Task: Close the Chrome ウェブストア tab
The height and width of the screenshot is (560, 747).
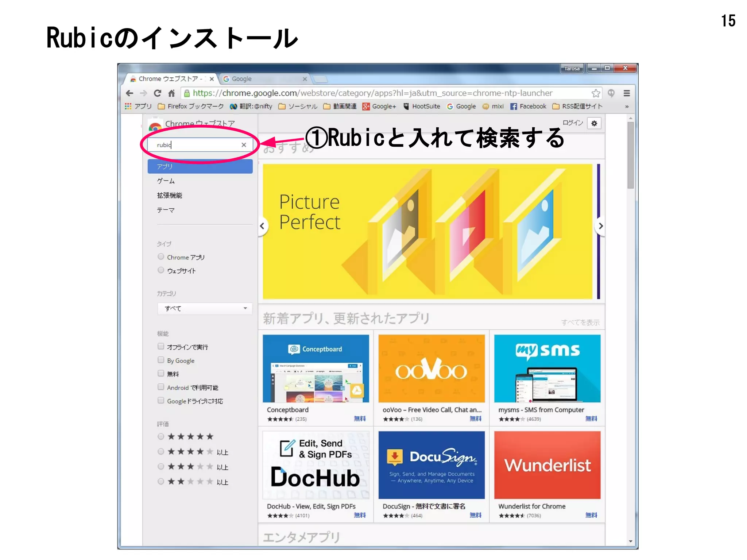Action: (212, 79)
